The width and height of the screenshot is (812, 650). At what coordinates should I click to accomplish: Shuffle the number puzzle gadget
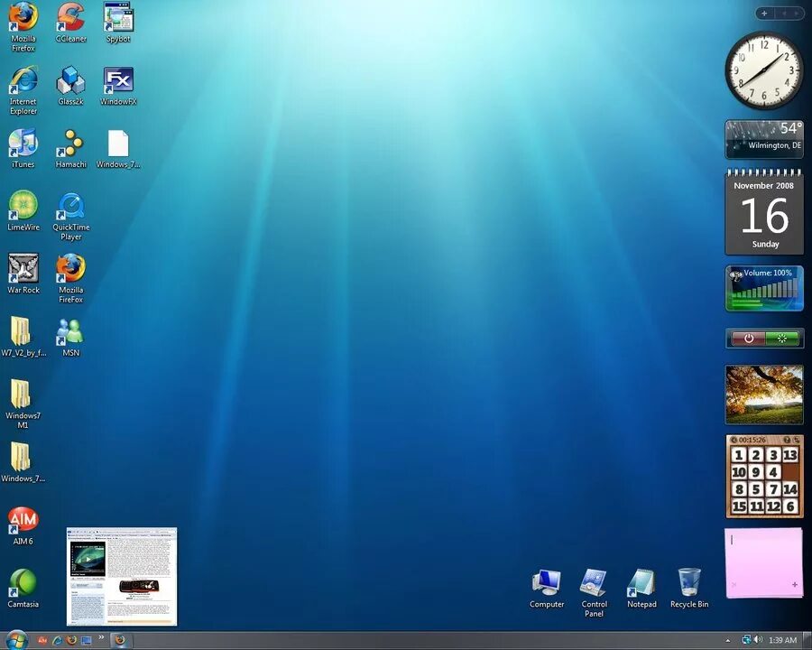[x=797, y=440]
